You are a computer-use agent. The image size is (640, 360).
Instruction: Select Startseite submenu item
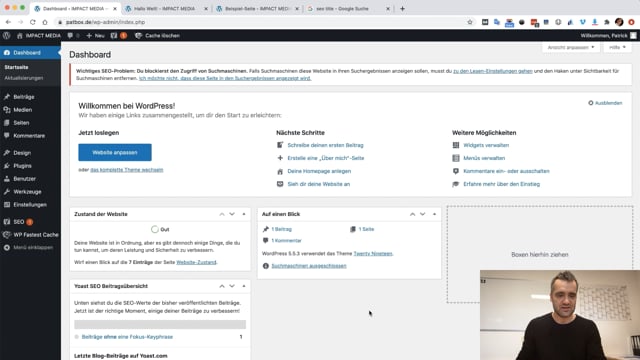[16, 67]
